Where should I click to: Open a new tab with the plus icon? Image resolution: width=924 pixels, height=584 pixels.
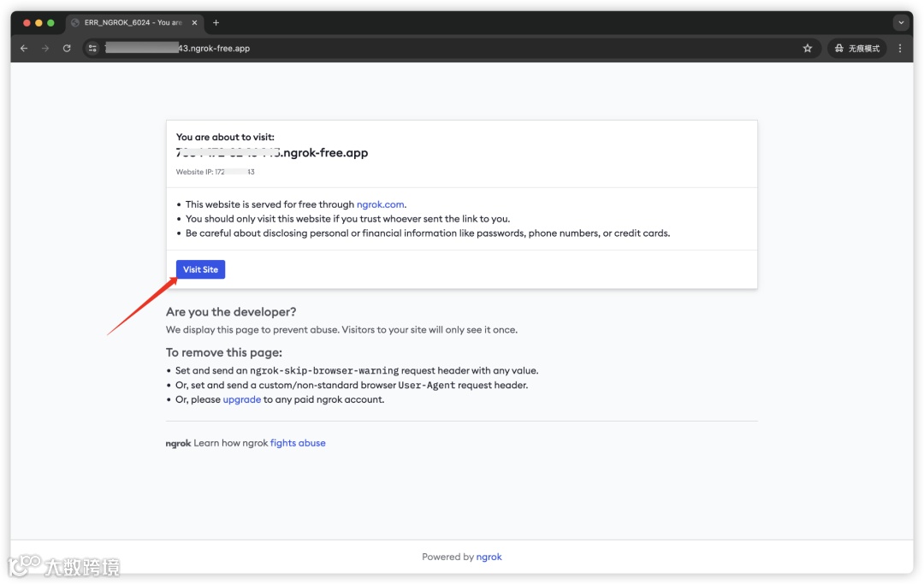[x=216, y=23]
